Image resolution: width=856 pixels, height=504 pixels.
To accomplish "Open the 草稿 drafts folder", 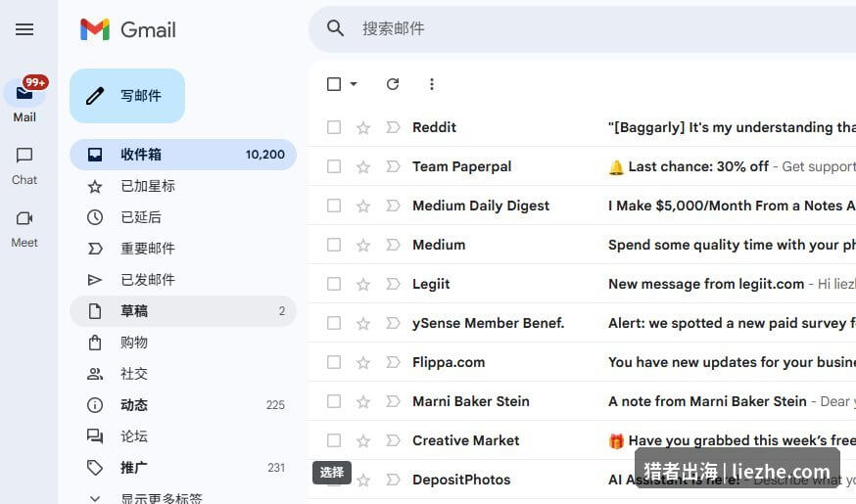I will (x=183, y=311).
